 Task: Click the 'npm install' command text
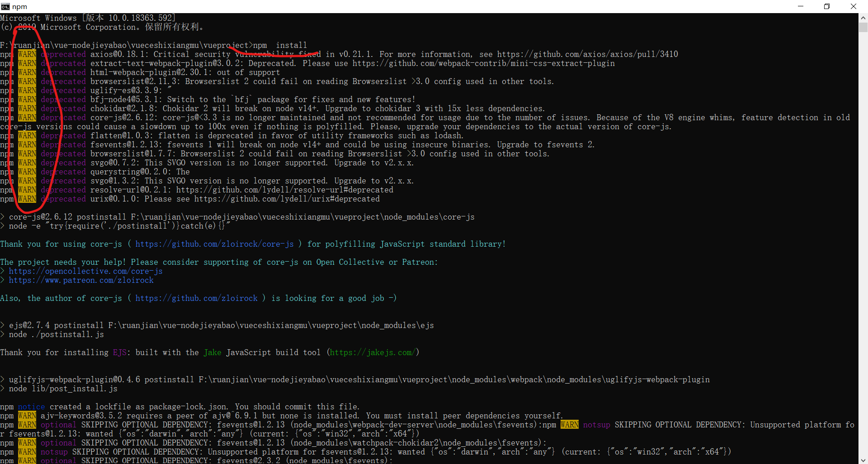coord(280,45)
